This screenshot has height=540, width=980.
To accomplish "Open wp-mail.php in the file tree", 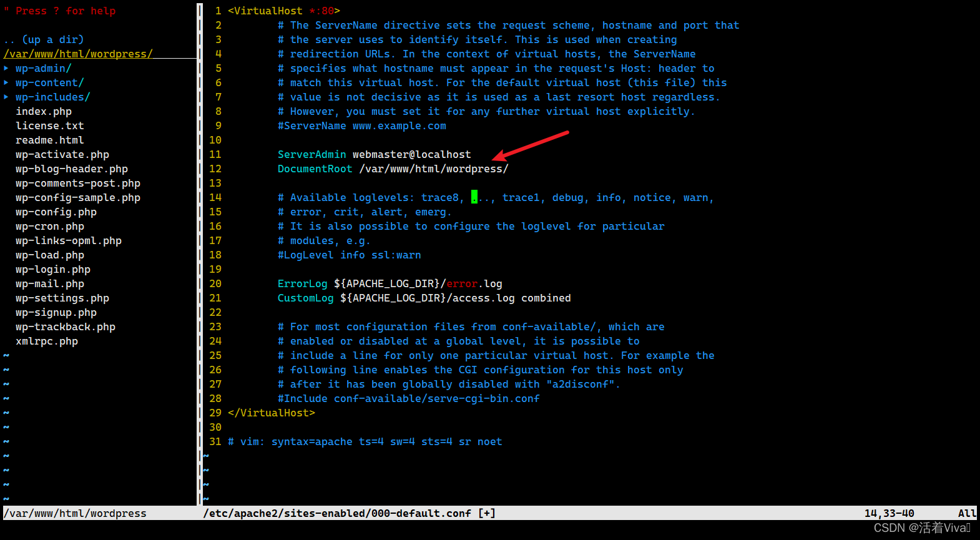I will coord(50,283).
